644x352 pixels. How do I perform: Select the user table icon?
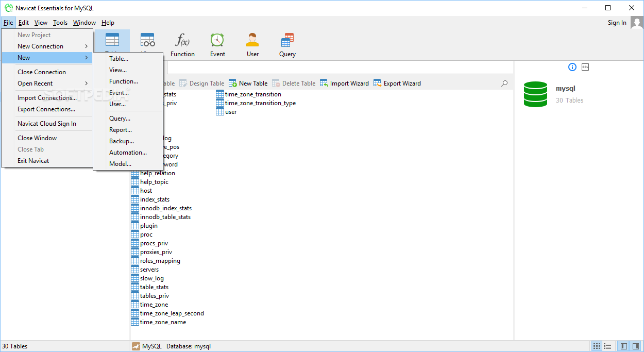220,112
